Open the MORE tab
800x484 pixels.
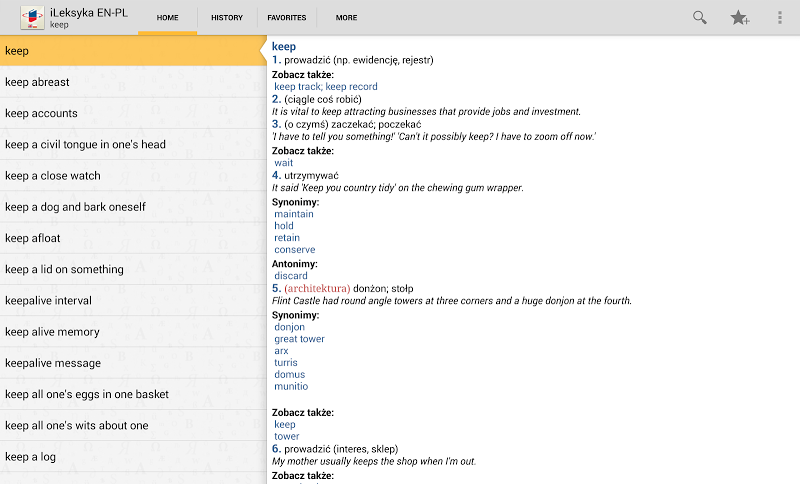(x=346, y=18)
